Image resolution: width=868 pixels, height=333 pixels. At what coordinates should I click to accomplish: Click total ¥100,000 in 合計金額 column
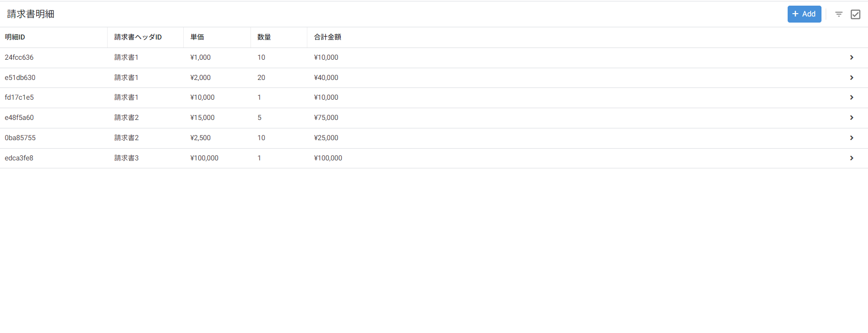328,158
